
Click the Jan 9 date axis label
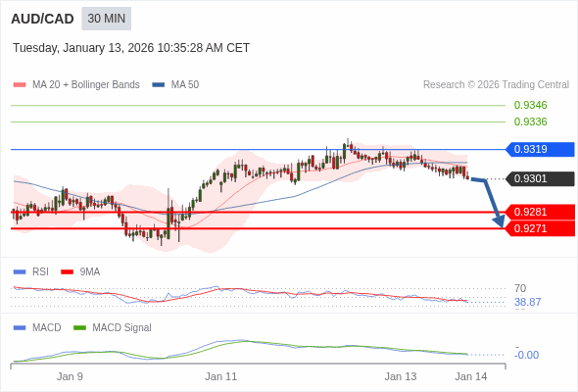tap(70, 376)
